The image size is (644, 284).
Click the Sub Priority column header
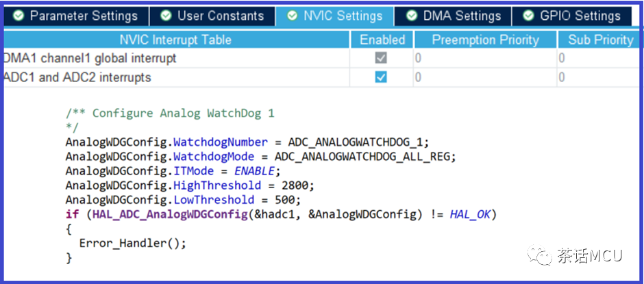click(x=600, y=40)
